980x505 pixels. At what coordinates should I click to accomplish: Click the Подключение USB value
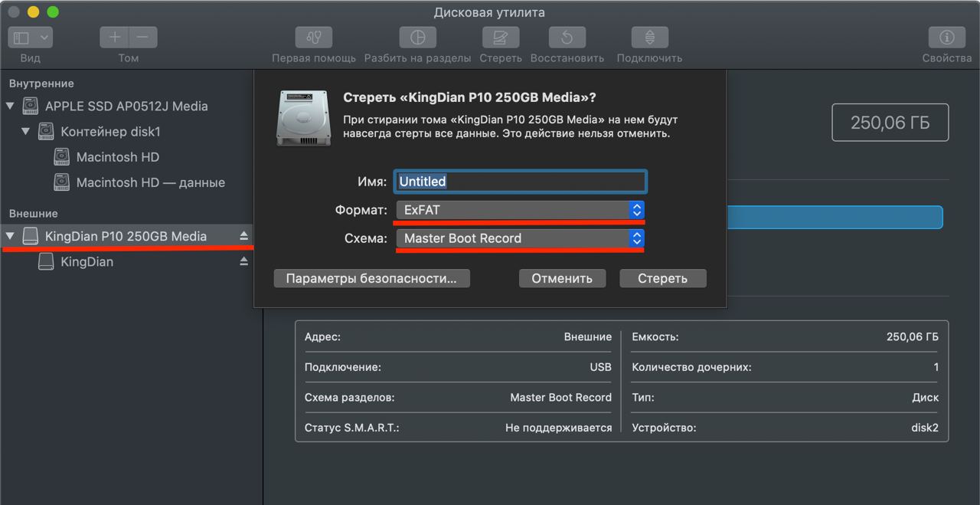[601, 367]
